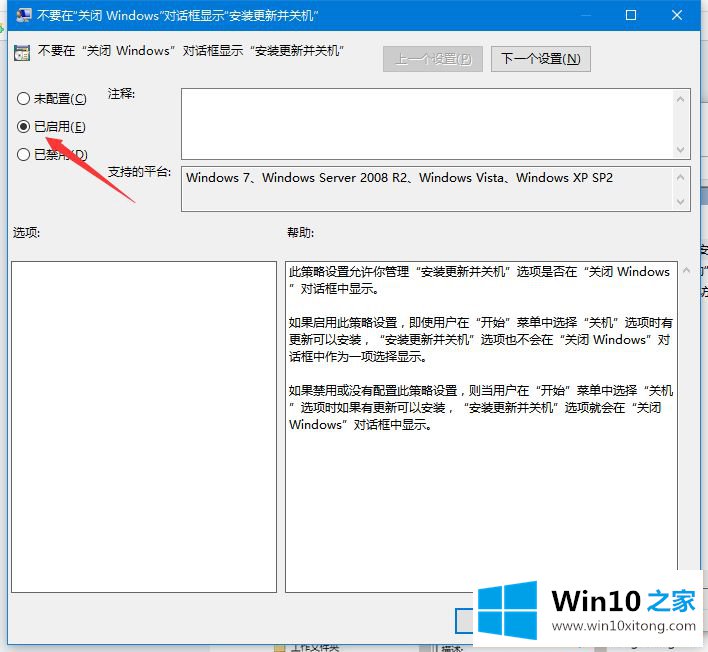The height and width of the screenshot is (652, 708).
Task: Close the policy dialog window
Action: (x=677, y=15)
